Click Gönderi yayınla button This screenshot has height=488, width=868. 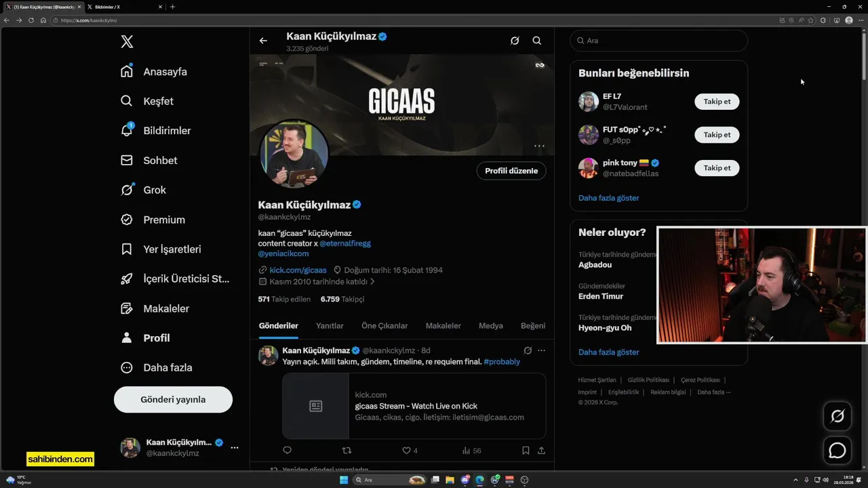point(173,399)
